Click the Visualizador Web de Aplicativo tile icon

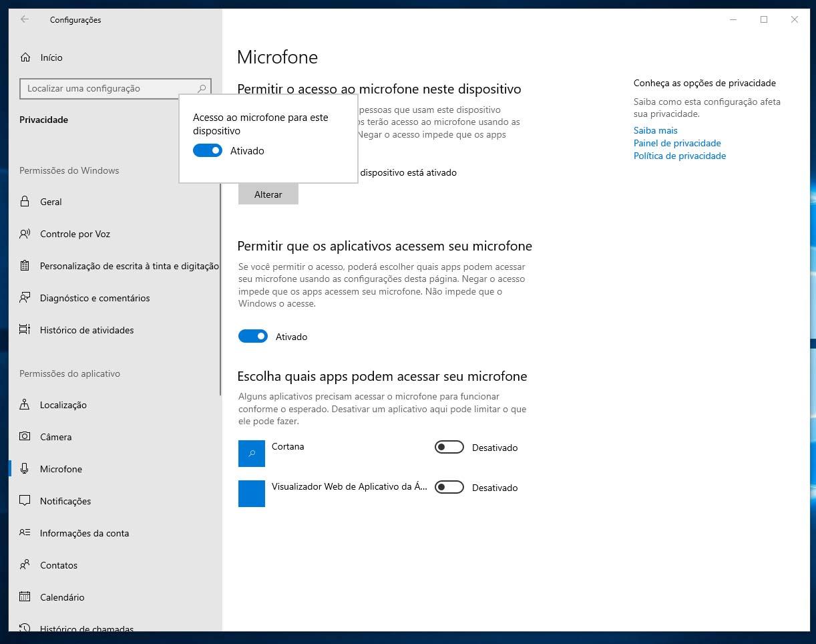point(252,494)
